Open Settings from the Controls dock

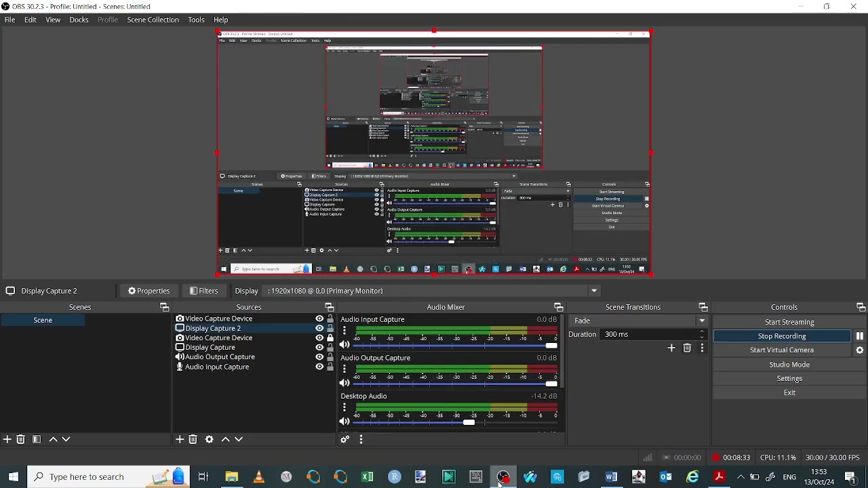(790, 380)
